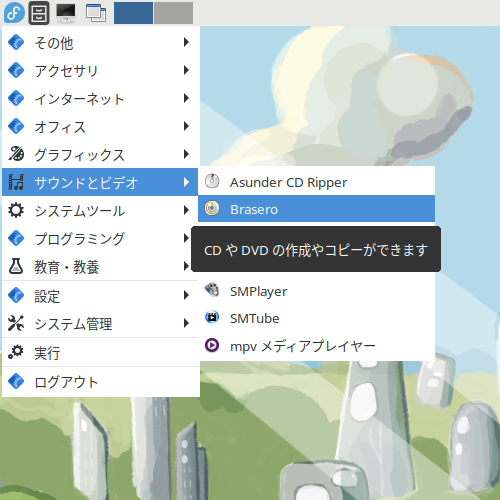Expand the インターネット submenu arrow

pos(186,98)
